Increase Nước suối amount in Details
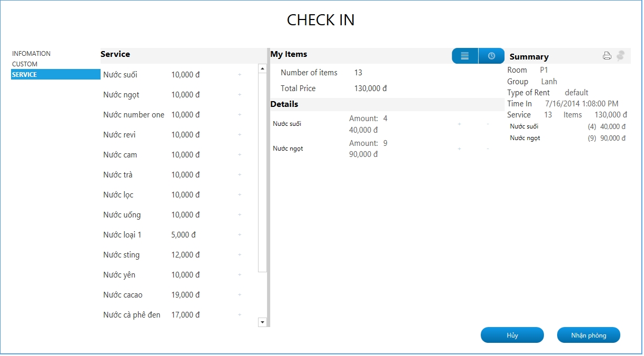This screenshot has width=644, height=356. 459,124
